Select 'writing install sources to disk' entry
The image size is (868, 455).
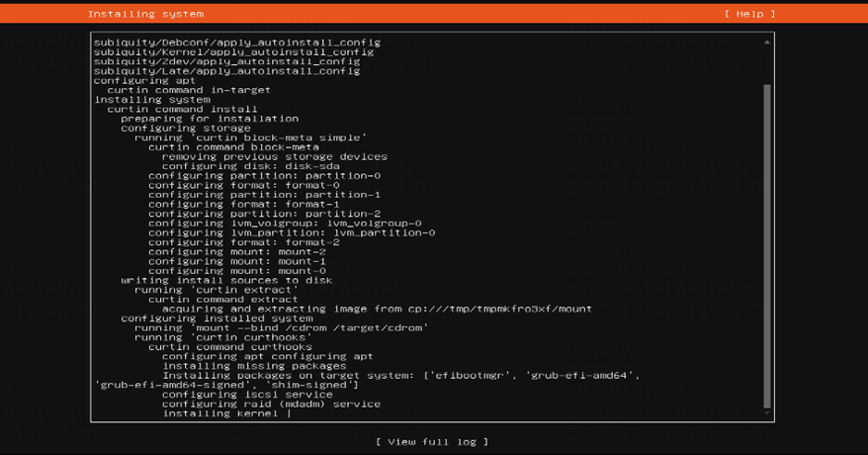[227, 281]
